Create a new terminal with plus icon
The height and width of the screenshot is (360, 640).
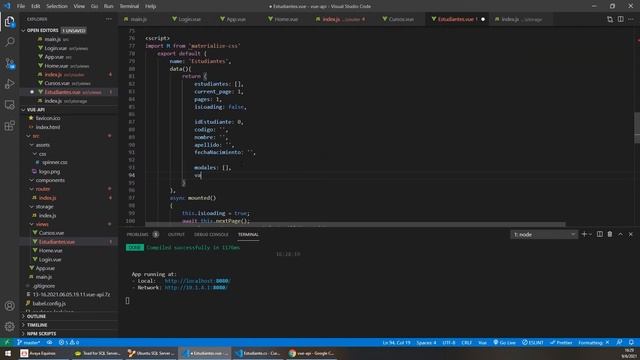[x=584, y=234]
